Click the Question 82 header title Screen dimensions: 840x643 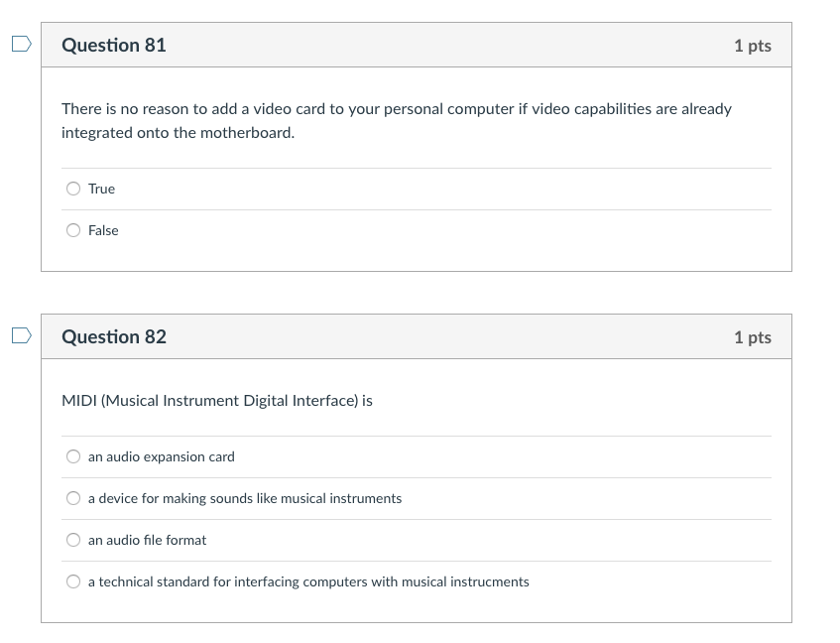pyautogui.click(x=114, y=336)
